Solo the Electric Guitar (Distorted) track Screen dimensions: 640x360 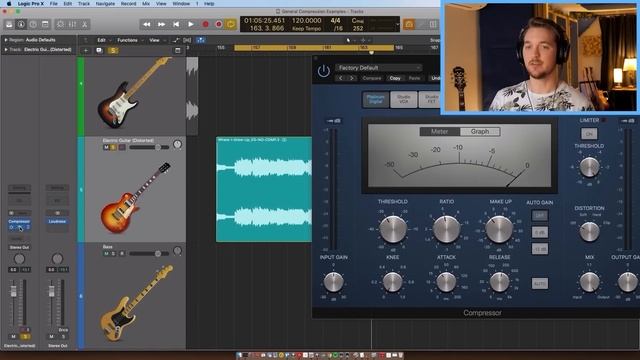[x=113, y=147]
